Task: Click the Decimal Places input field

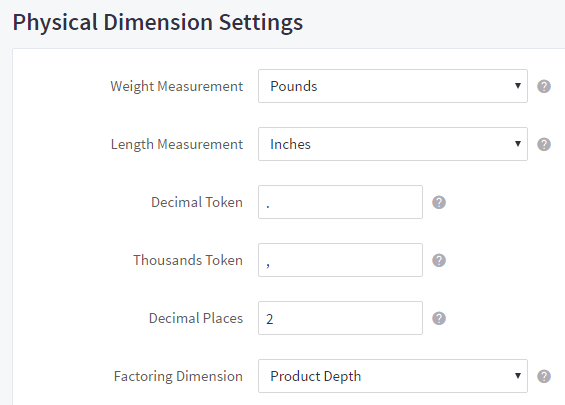Action: tap(340, 318)
